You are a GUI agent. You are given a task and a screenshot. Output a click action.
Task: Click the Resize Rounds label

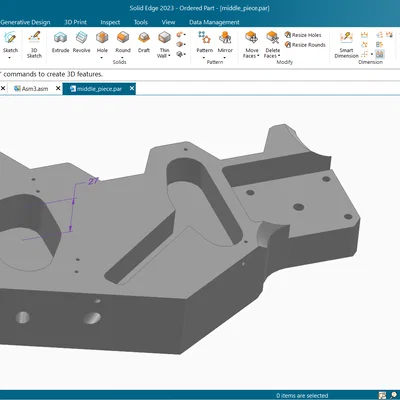point(309,45)
